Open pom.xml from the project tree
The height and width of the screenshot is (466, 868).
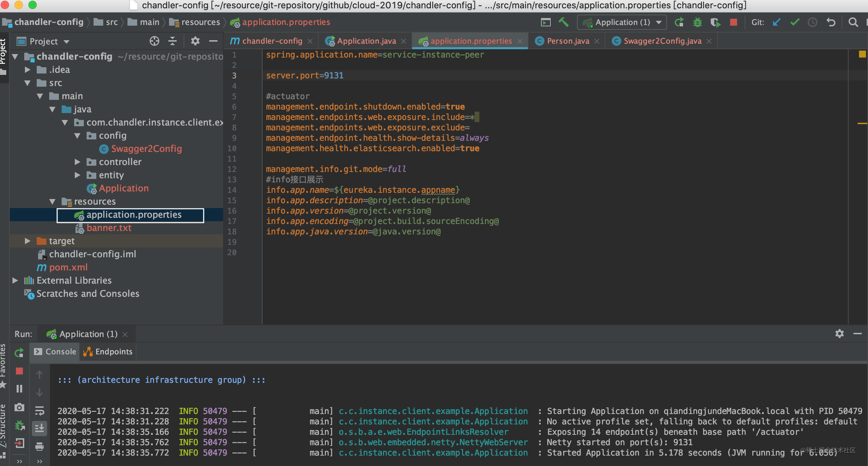click(68, 267)
